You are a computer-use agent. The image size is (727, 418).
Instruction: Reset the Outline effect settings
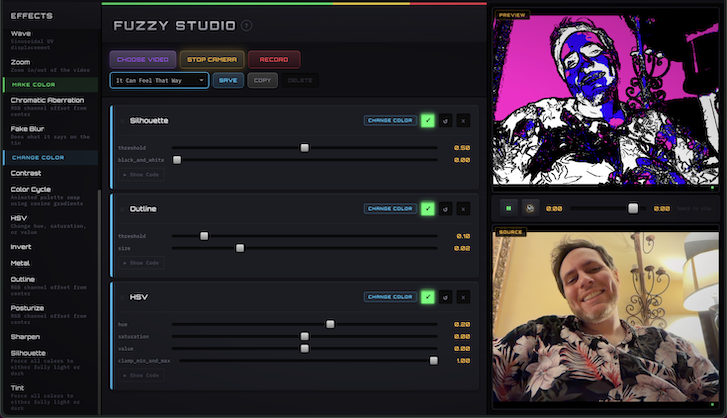[446, 209]
